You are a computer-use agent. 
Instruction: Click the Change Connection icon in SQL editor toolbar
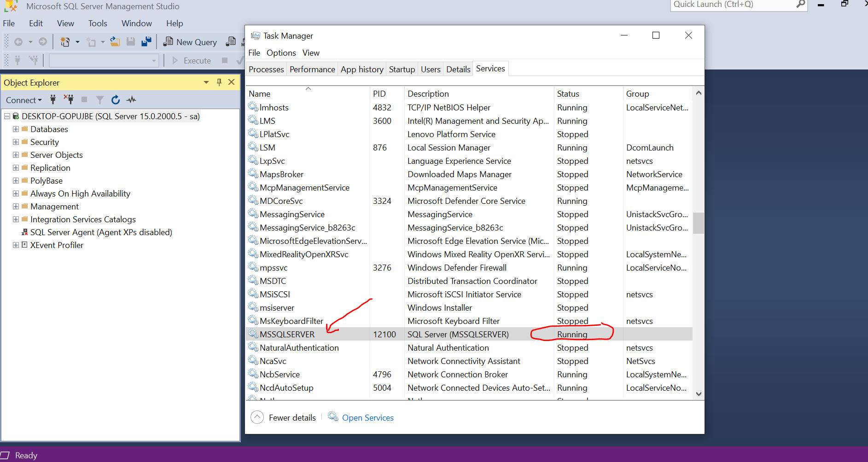tap(34, 60)
